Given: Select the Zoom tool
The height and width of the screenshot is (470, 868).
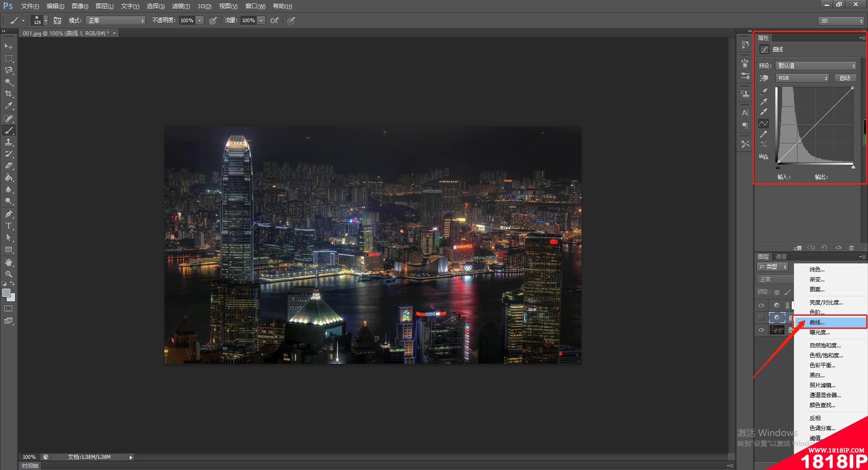Looking at the screenshot, I should point(9,274).
